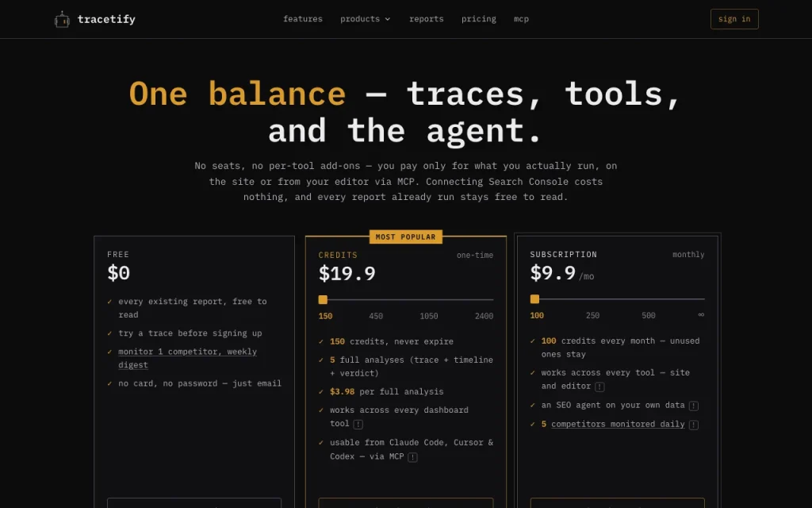
Task: Click the MOST POPULAR badge
Action: coord(405,237)
